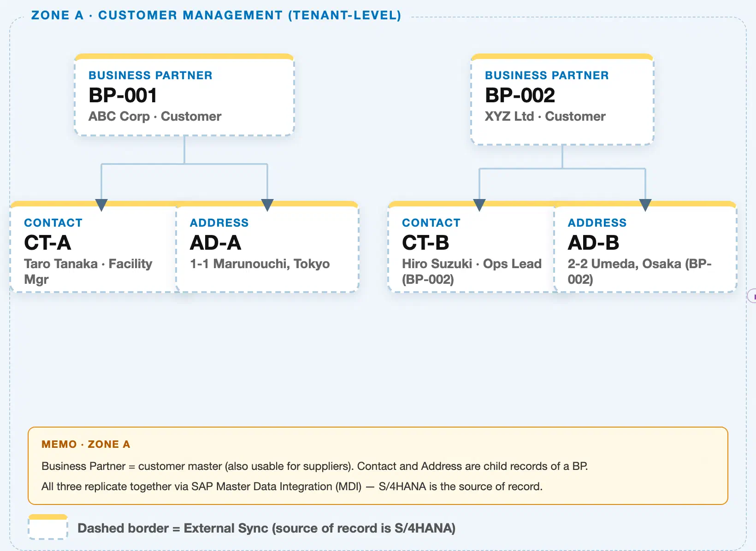The width and height of the screenshot is (756, 551).
Task: Click the External Sync legend description
Action: click(x=266, y=528)
